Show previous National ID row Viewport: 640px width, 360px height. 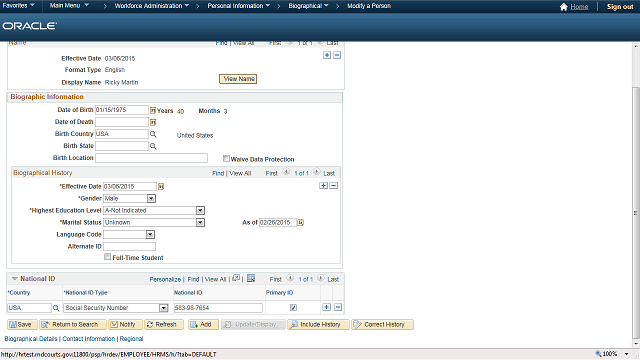point(290,278)
